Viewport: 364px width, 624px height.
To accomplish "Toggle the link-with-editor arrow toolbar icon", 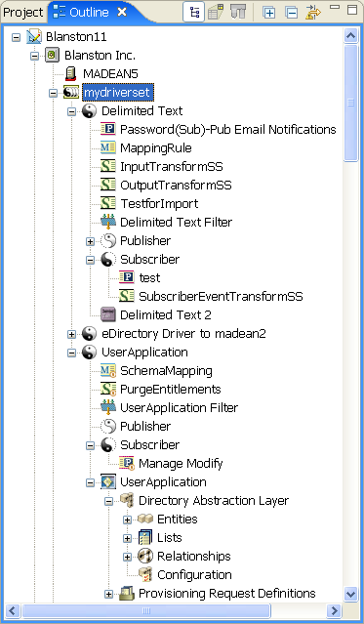I will click(313, 13).
